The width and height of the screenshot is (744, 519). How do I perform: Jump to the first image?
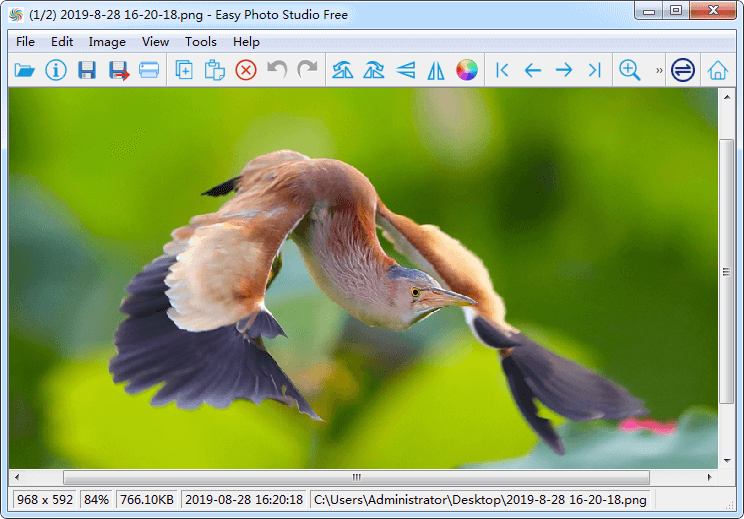pos(502,70)
